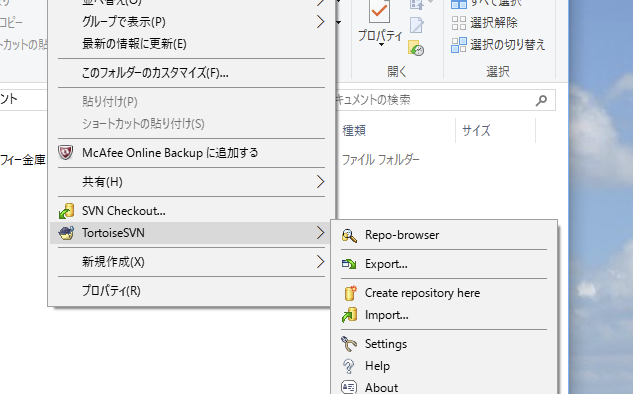
Task: Click the Properties checkmark icon in ribbon
Action: (379, 12)
